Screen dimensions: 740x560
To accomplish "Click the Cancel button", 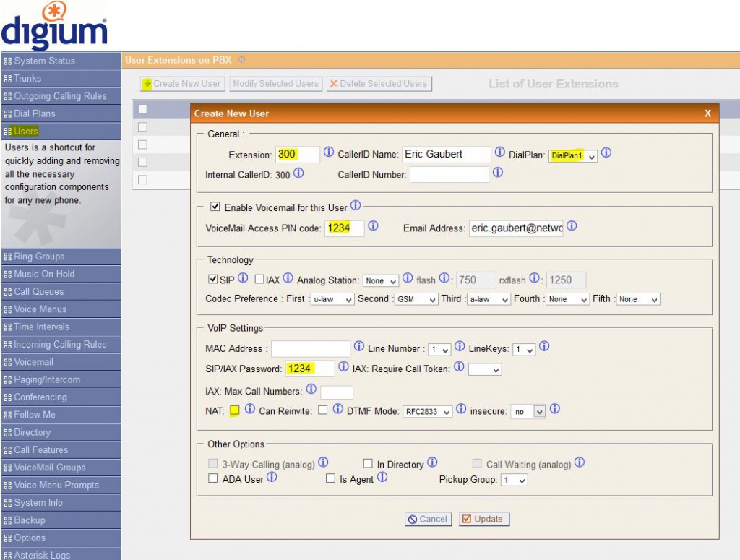I will tap(428, 519).
